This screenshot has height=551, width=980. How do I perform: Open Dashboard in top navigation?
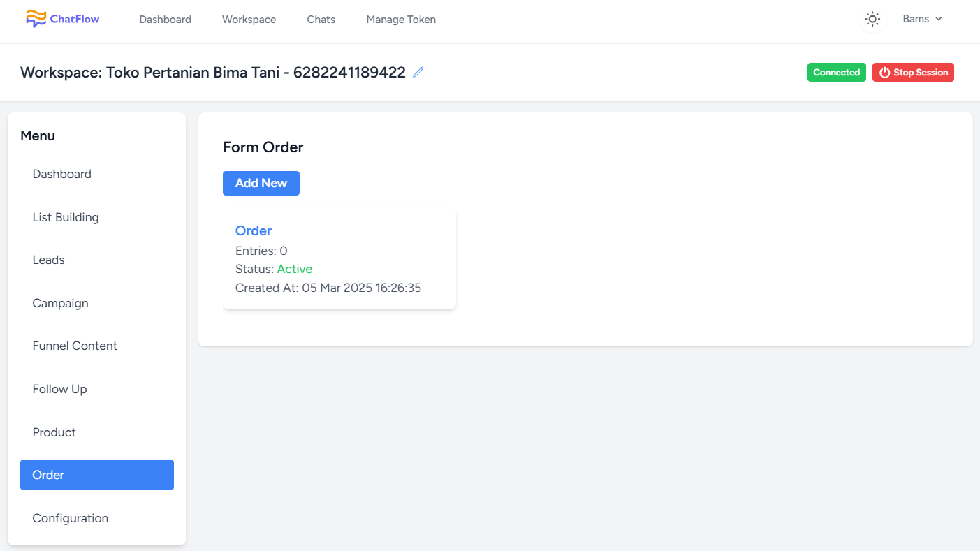[x=166, y=20]
